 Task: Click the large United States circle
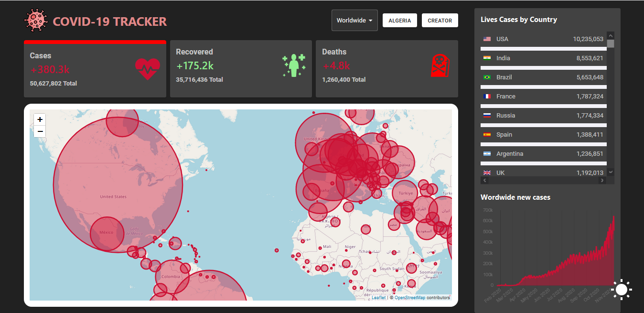coord(118,184)
